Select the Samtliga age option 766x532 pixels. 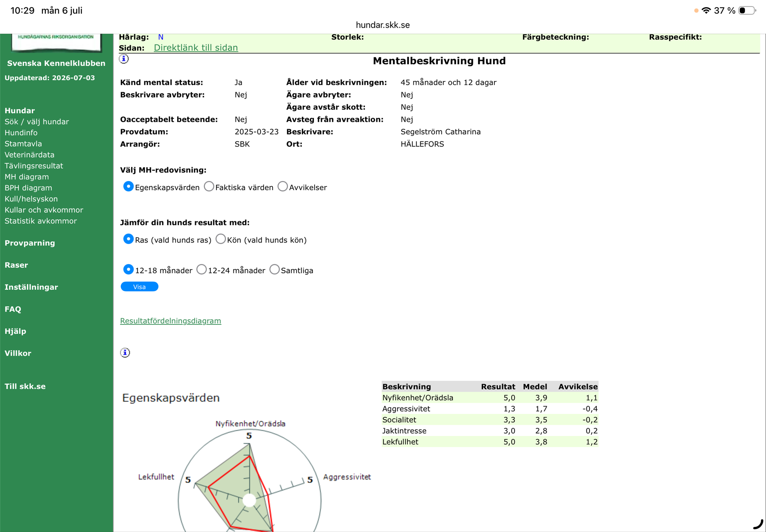(275, 270)
